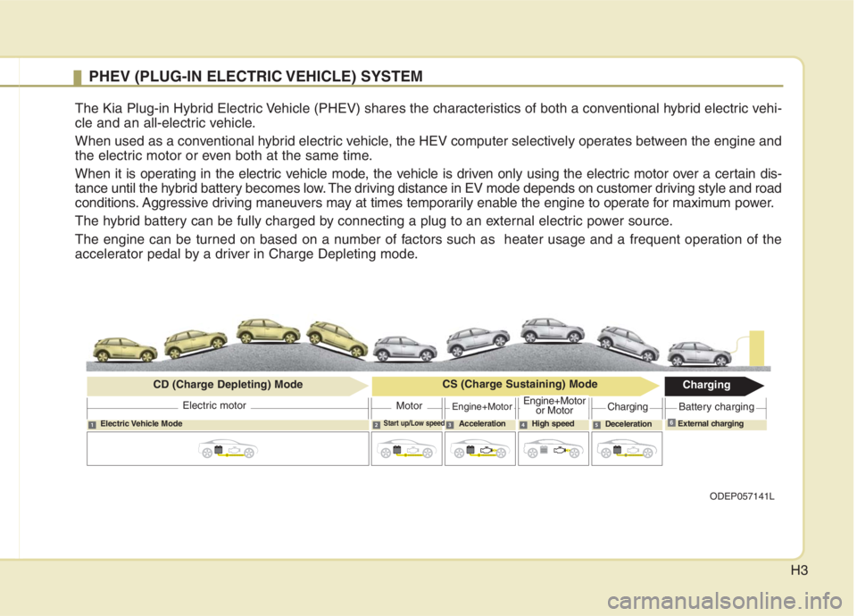
Task: Select the gold car on top of the first hill
Action: pos(268,331)
